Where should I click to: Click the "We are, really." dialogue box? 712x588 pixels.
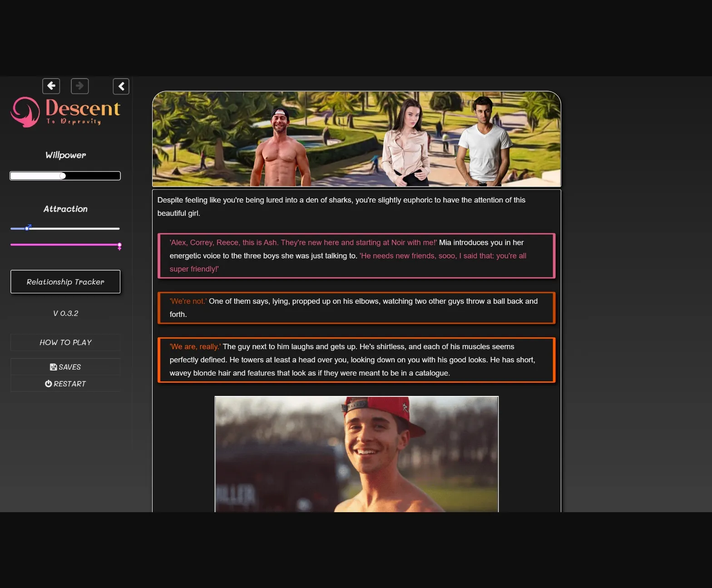pos(356,360)
